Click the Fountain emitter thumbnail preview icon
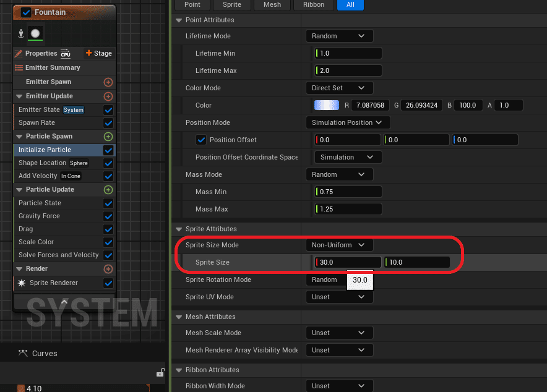Image resolution: width=547 pixels, height=392 pixels. pyautogui.click(x=35, y=33)
